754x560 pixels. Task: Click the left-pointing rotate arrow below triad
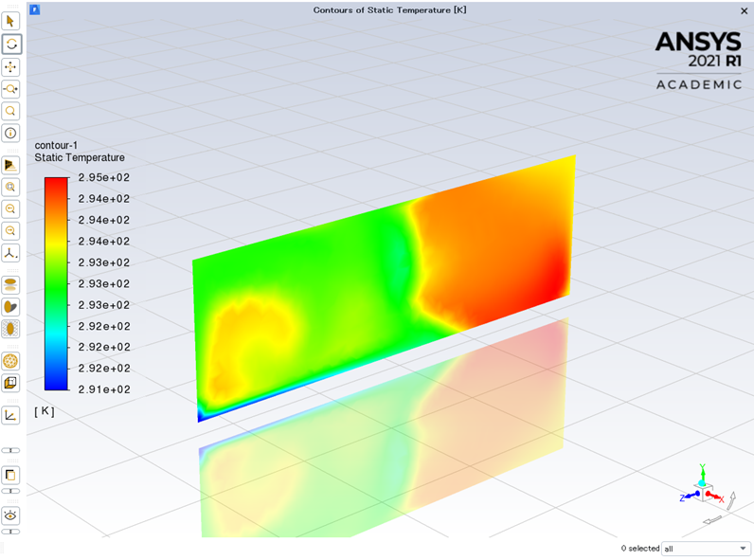coord(712,520)
